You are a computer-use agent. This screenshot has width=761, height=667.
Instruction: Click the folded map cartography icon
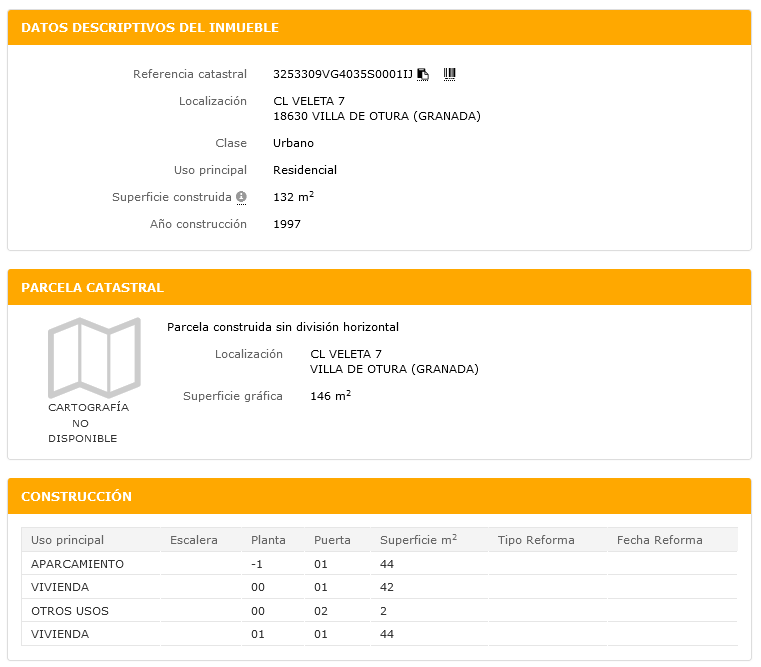tap(94, 357)
